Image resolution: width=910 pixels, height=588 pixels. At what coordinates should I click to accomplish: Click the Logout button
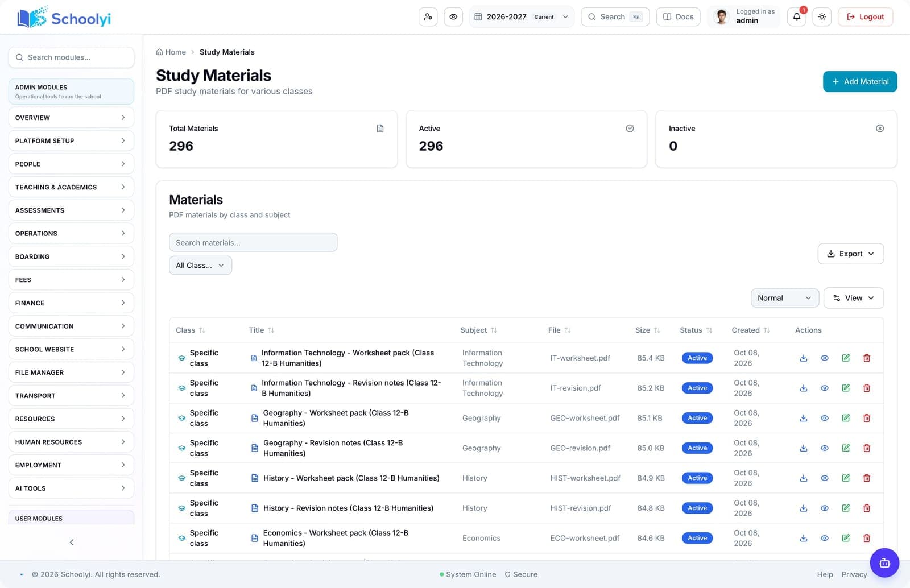[x=866, y=17]
